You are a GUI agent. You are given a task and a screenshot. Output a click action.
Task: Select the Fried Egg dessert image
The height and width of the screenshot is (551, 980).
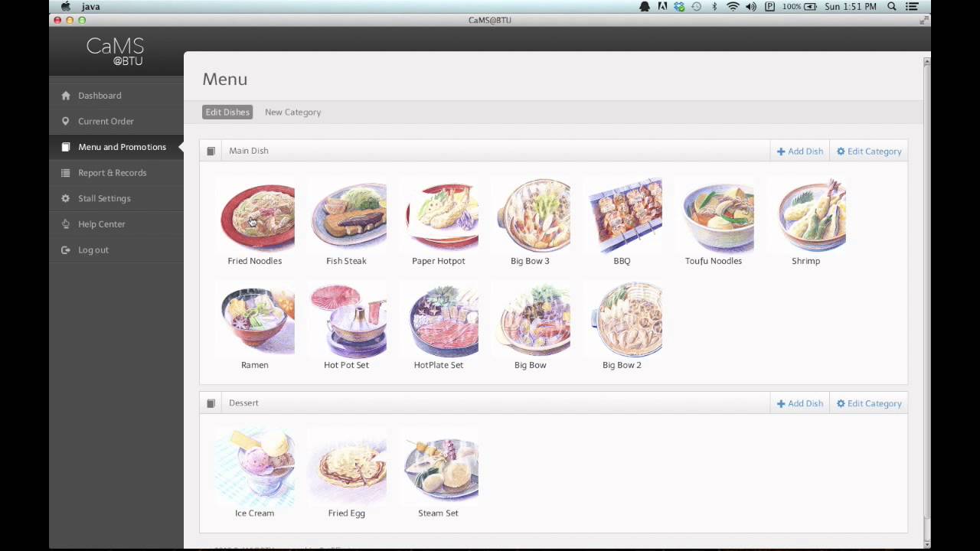tap(347, 468)
